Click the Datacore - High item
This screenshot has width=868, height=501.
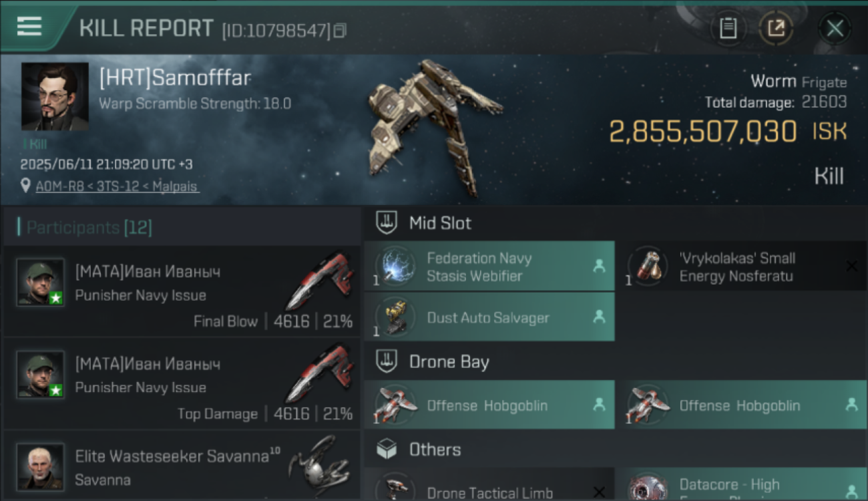(742, 484)
